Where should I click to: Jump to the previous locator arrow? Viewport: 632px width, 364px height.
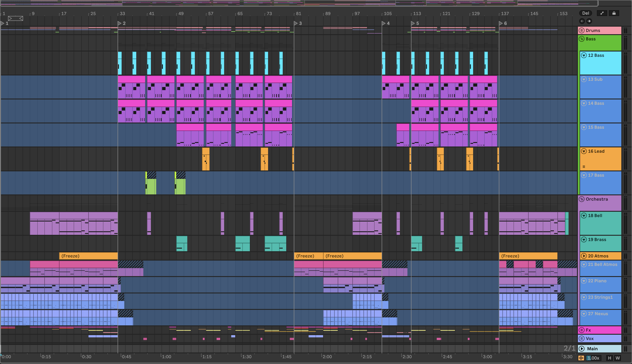click(x=582, y=21)
